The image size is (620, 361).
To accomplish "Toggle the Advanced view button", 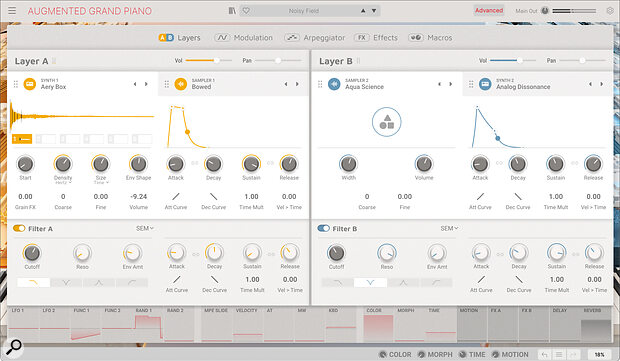I will pyautogui.click(x=489, y=11).
